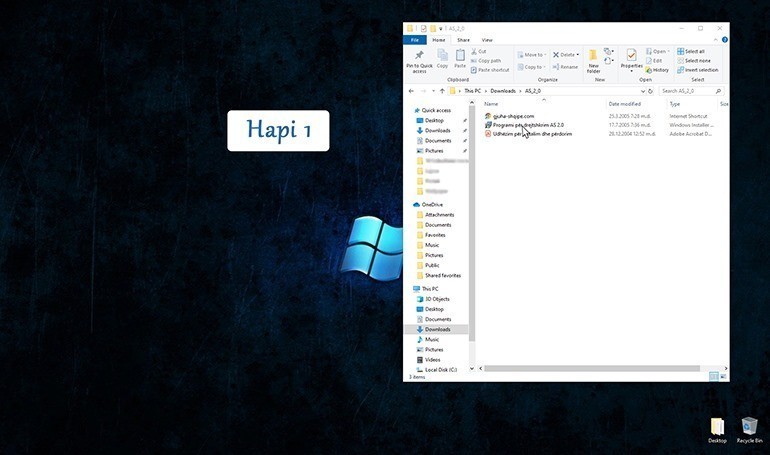Go up one folder level arrow

click(442, 91)
